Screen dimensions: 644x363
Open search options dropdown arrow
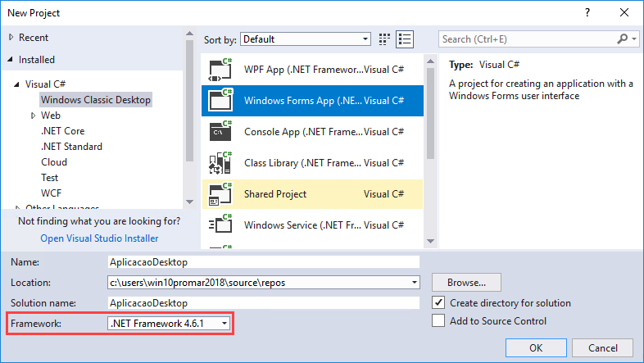pos(634,39)
